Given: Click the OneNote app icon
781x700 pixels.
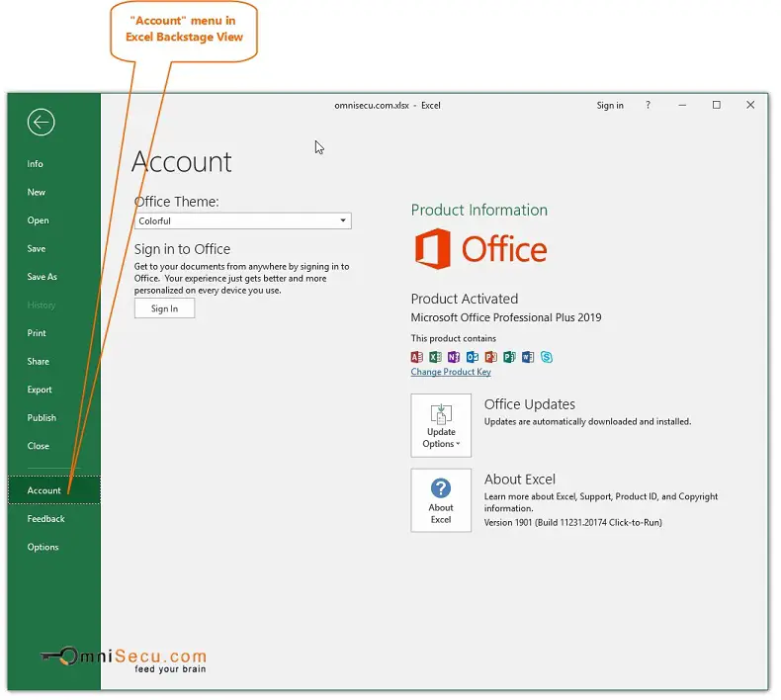Looking at the screenshot, I should coord(454,357).
